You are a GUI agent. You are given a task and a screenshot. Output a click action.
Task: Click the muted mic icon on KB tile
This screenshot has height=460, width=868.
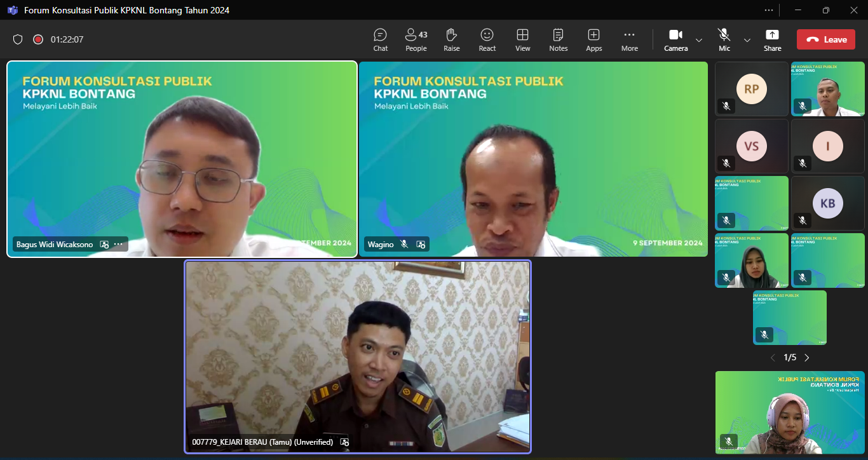coord(803,220)
